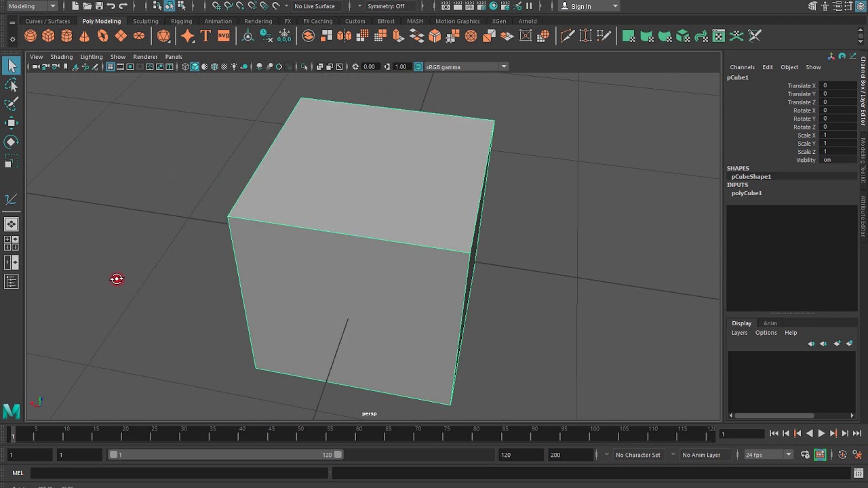Open the Symmetry: Off dropdown
Viewport: 868px width, 488px height.
391,6
